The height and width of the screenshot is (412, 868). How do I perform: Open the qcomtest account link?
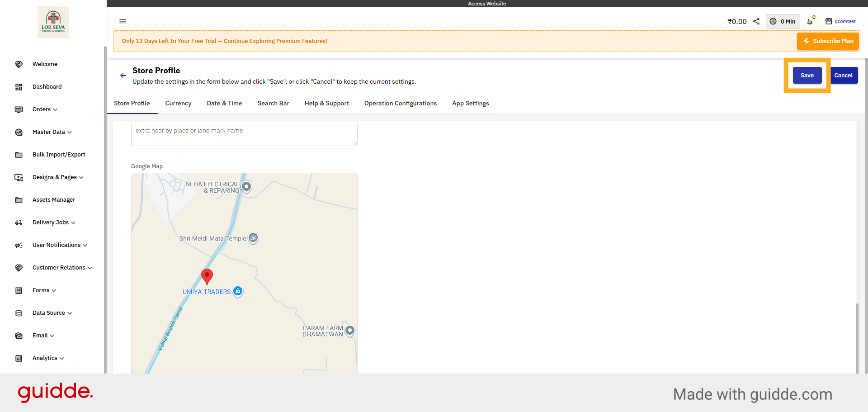[845, 21]
